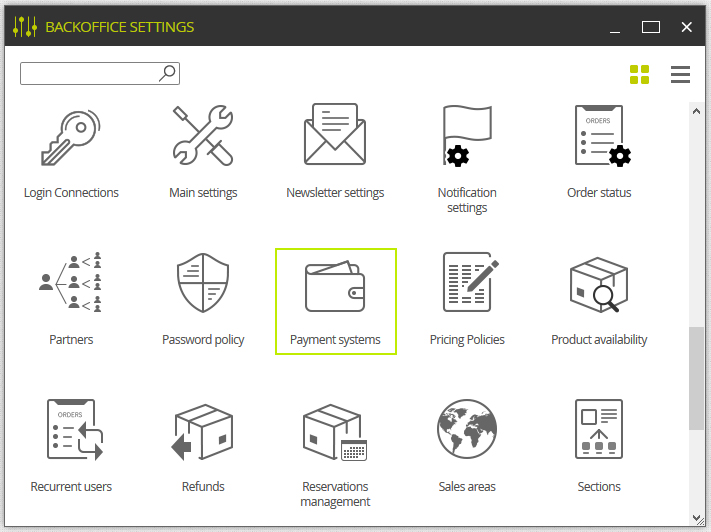This screenshot has height=532, width=711.
Task: Open the Partners icon
Action: tap(71, 282)
